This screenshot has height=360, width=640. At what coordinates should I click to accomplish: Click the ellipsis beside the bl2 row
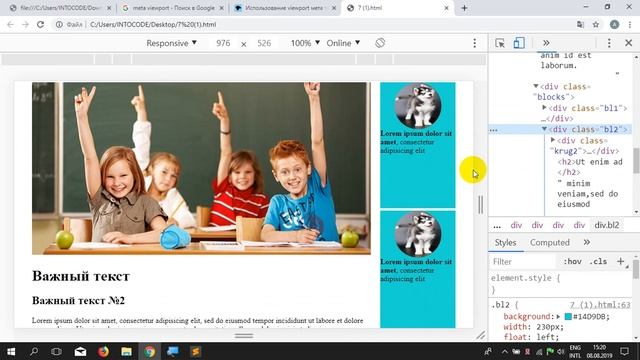click(x=494, y=130)
